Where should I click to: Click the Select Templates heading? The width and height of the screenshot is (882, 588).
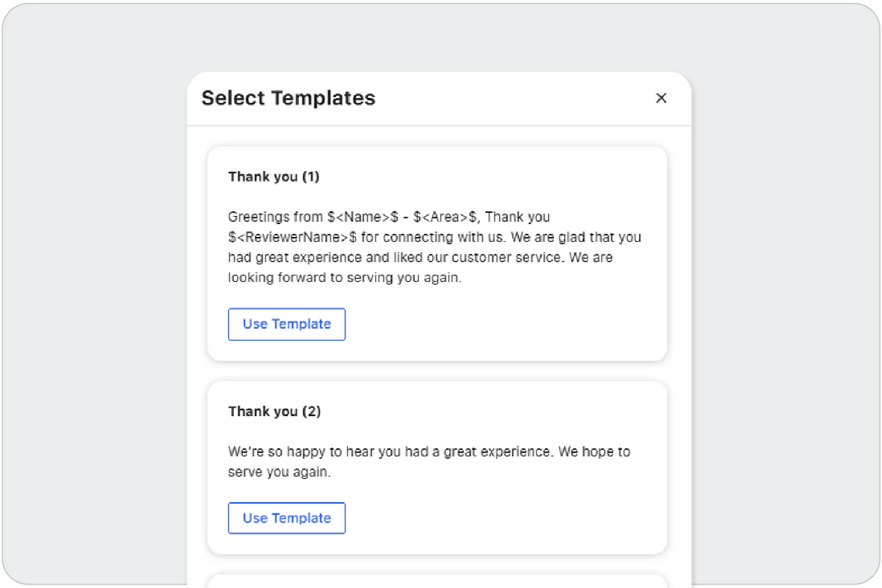pos(288,98)
